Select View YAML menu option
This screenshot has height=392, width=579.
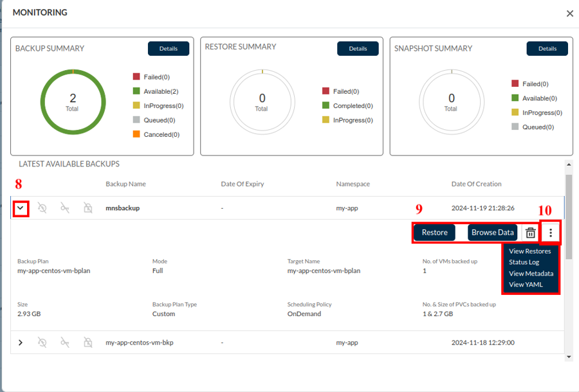pos(526,284)
